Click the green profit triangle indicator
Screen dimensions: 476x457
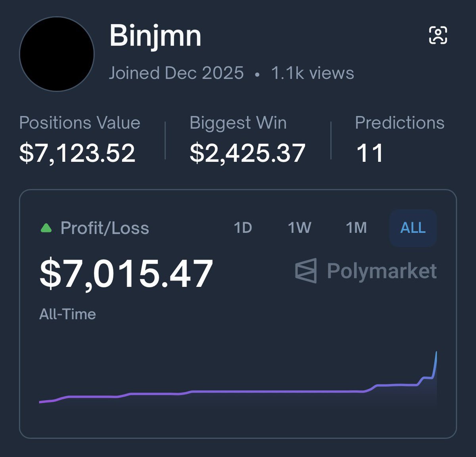pos(46,228)
